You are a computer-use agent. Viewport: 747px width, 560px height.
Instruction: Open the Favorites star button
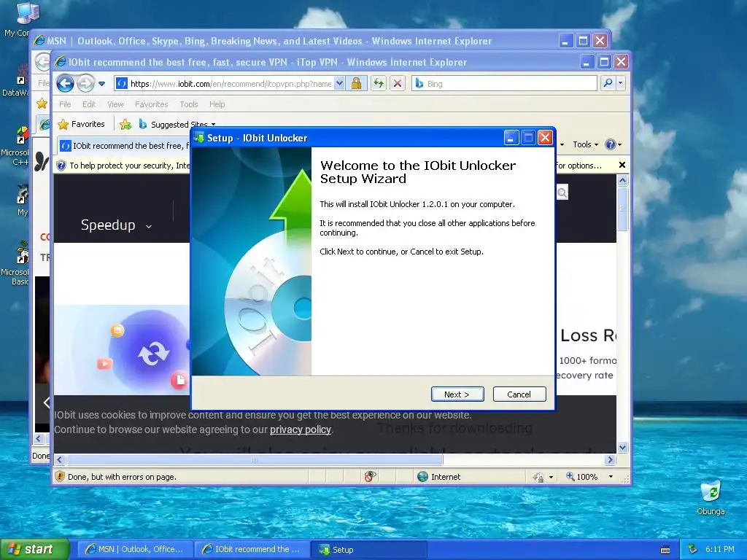81,124
